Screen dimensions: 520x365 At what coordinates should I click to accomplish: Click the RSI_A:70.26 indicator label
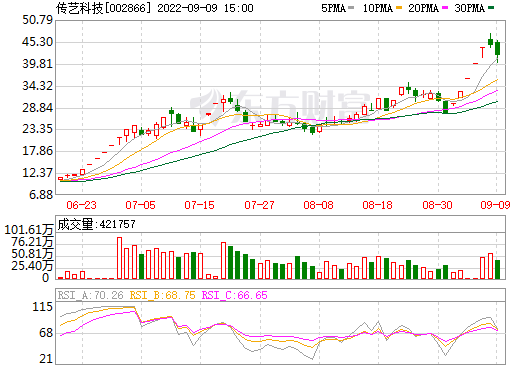90,295
